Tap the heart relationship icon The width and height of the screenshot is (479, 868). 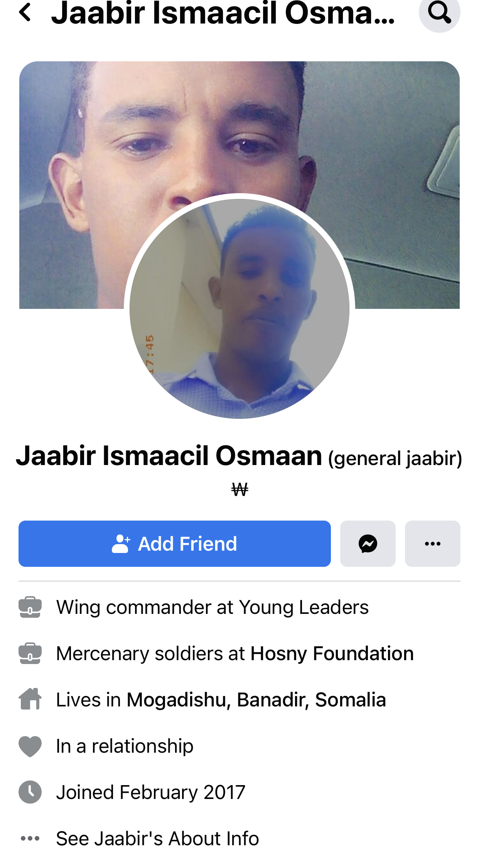pyautogui.click(x=30, y=746)
